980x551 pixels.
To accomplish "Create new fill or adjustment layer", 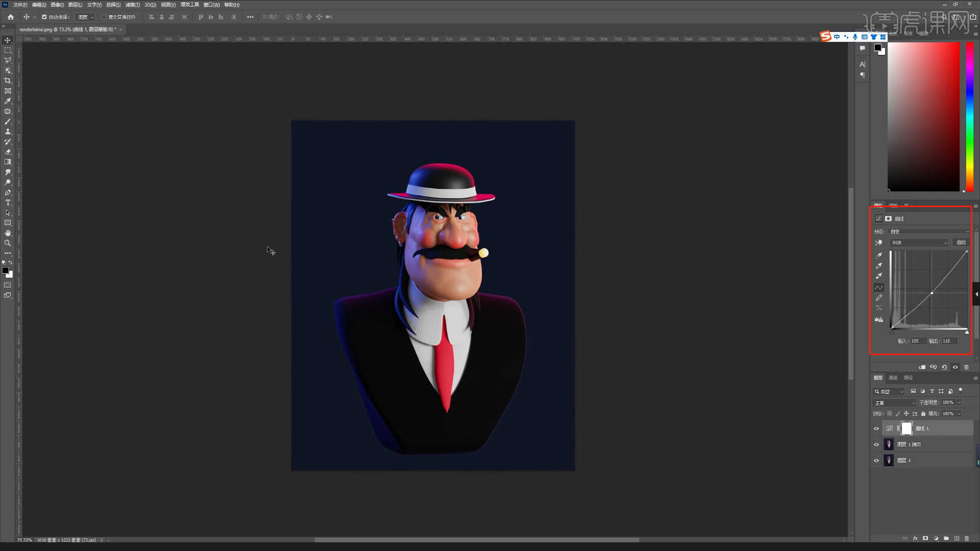I will tap(936, 539).
